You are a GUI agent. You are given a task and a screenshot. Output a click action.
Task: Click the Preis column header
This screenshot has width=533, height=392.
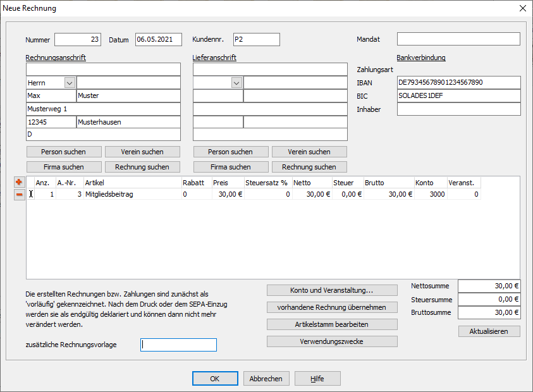point(228,183)
